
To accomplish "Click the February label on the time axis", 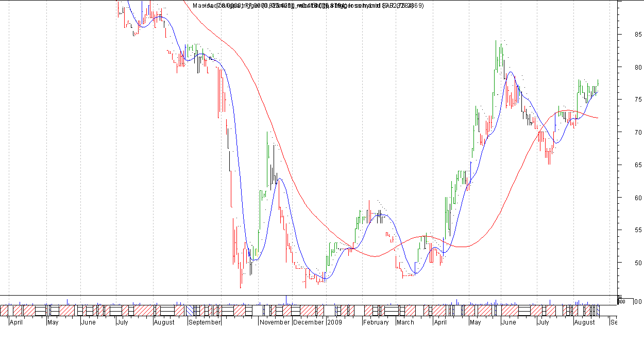I will (376, 322).
